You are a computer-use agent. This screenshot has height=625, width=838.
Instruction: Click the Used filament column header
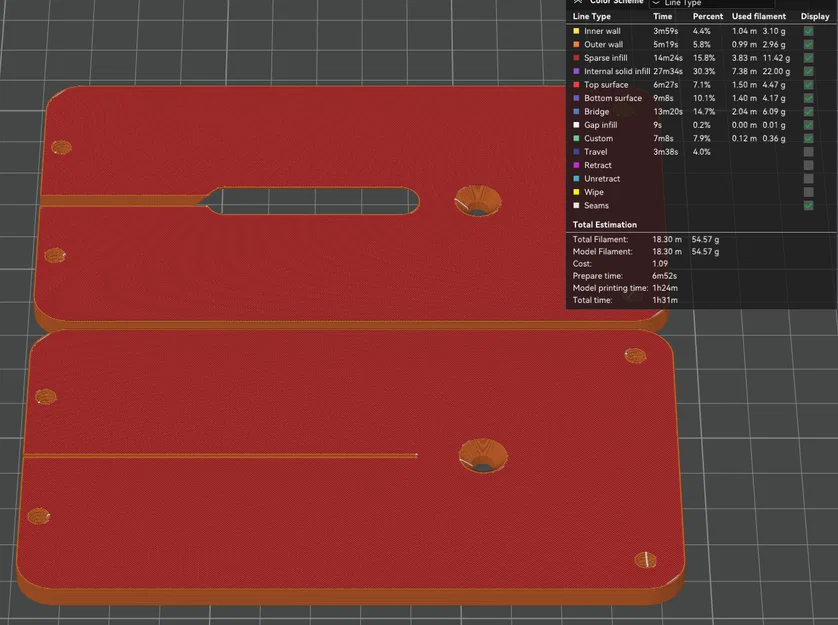(759, 17)
